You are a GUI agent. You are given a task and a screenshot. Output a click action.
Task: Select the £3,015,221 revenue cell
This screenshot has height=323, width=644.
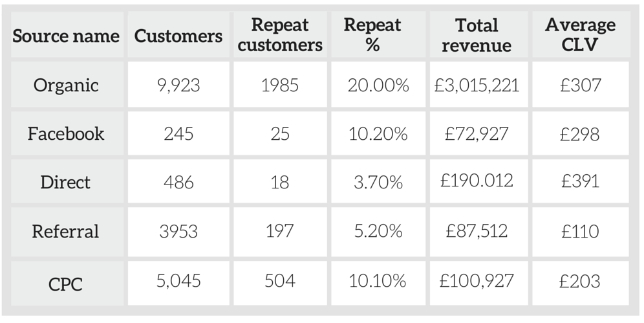pyautogui.click(x=477, y=85)
